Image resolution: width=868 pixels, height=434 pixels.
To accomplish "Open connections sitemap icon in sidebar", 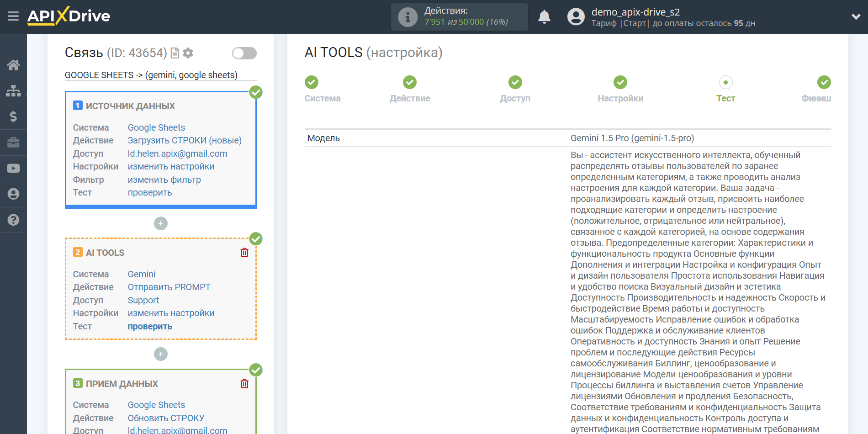I will tap(13, 91).
